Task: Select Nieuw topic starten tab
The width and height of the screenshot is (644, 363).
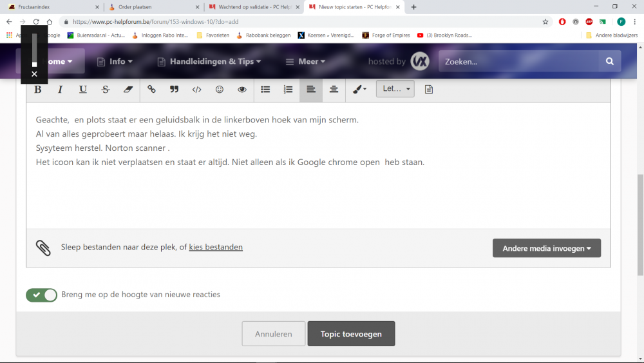Action: click(353, 7)
